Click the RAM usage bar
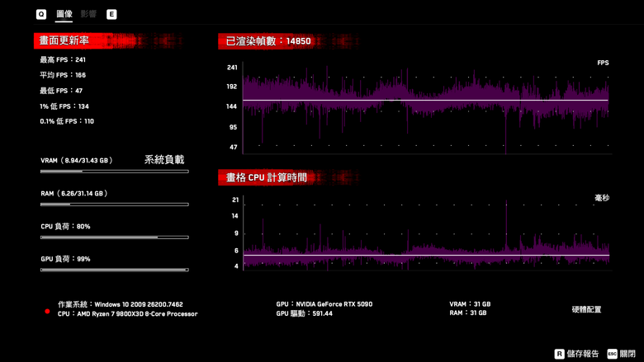The image size is (644, 362). (115, 205)
